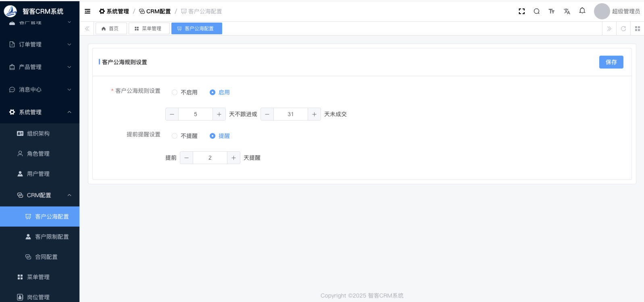644x302 pixels.
Task: Enter fullscreen mode via header icon
Action: pyautogui.click(x=521, y=11)
